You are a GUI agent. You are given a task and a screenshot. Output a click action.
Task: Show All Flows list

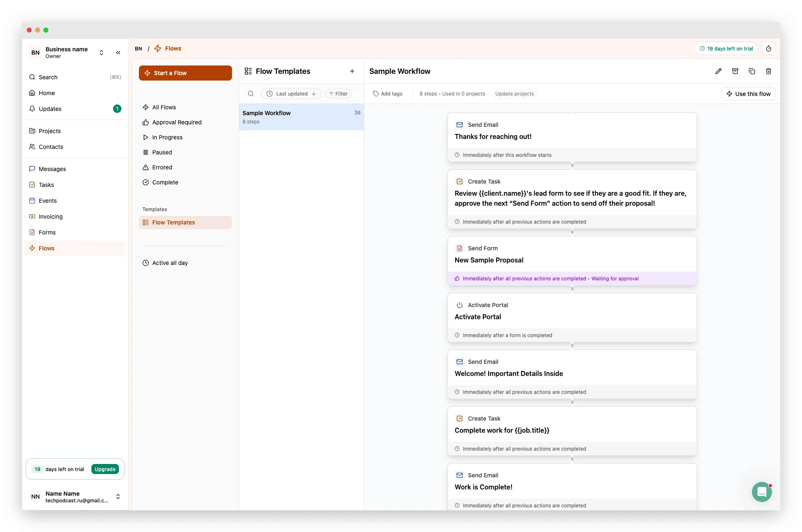pyautogui.click(x=185, y=107)
